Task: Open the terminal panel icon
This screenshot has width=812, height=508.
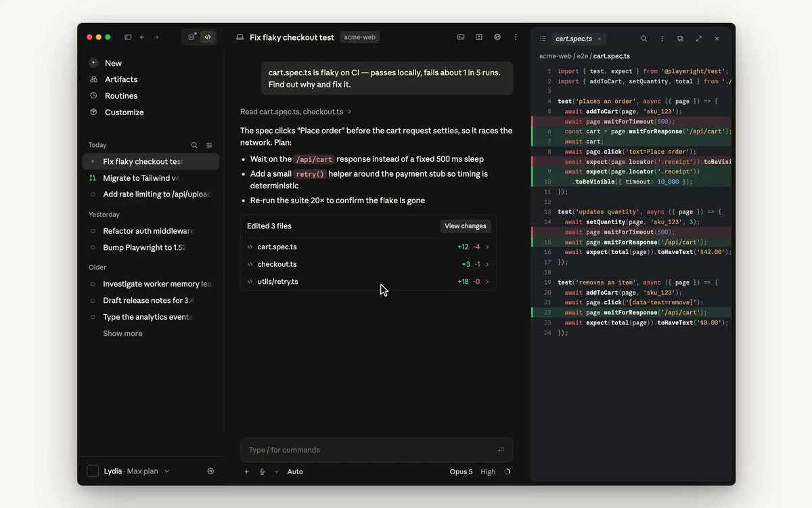Action: pos(461,37)
